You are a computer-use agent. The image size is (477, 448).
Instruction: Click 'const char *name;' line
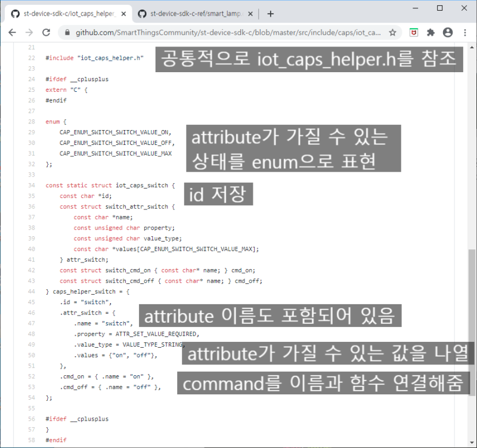tap(103, 217)
